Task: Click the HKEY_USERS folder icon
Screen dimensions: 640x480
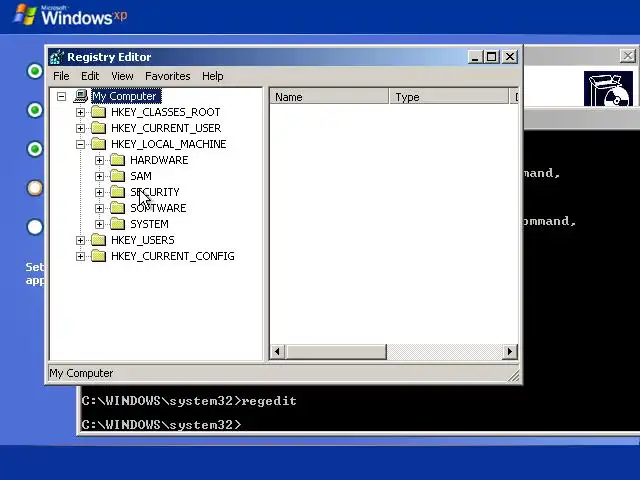Action: tap(98, 240)
